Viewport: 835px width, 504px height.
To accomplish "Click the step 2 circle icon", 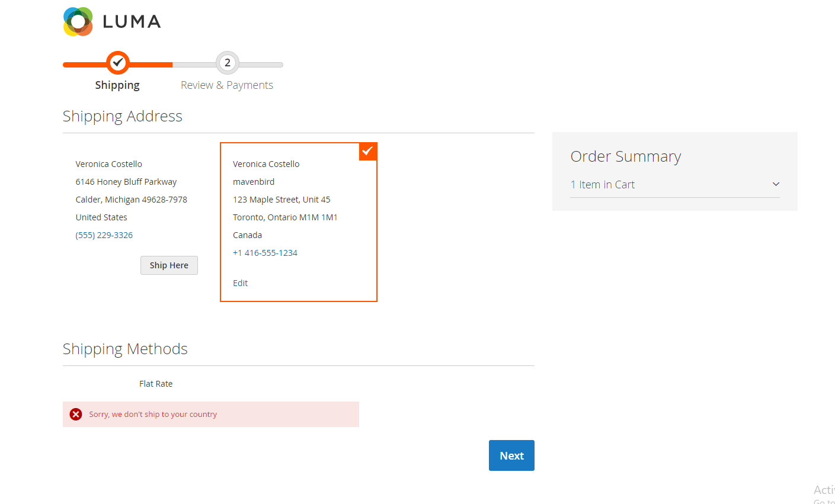I will 227,63.
